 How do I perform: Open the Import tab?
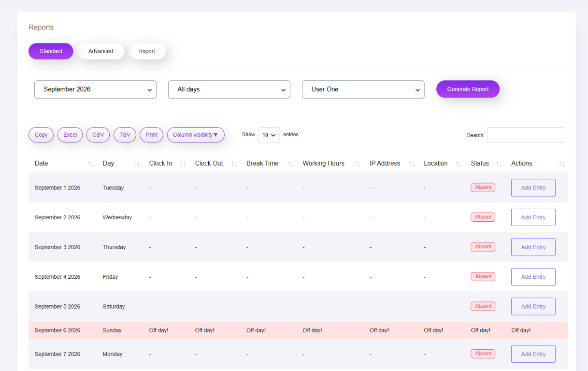(x=147, y=51)
